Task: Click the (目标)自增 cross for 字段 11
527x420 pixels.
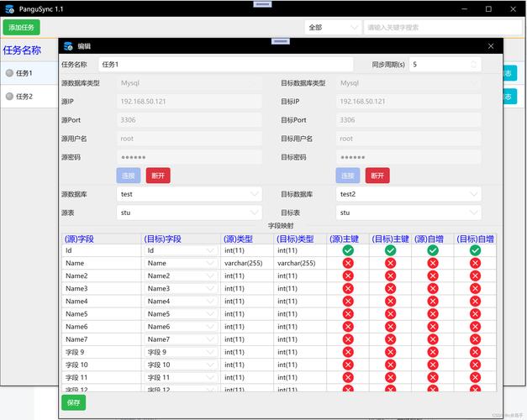Action: pyautogui.click(x=475, y=378)
